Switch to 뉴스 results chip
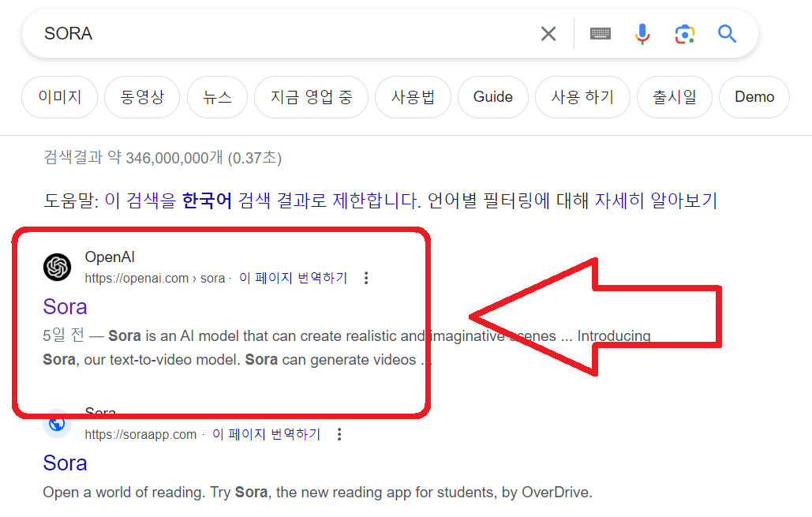 click(217, 97)
